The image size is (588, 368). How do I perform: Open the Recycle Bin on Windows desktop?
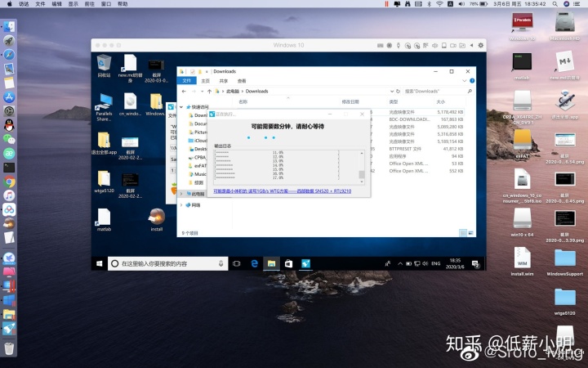104,65
